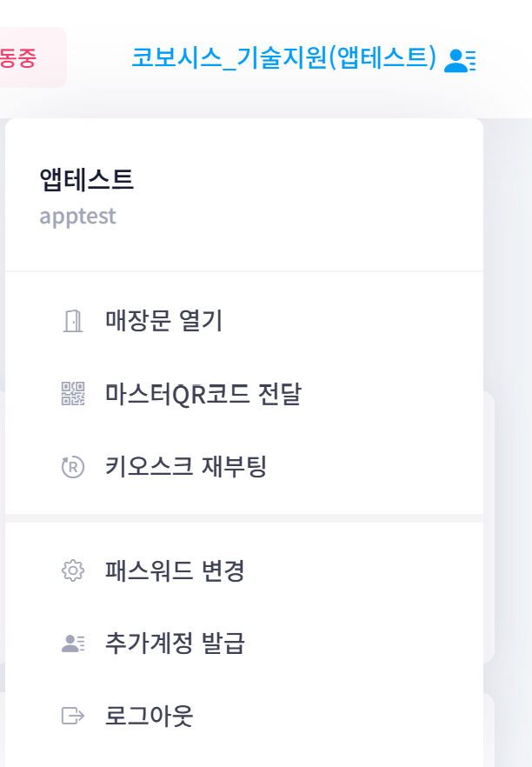Click the 앱테스트 profile name

pyautogui.click(x=87, y=179)
